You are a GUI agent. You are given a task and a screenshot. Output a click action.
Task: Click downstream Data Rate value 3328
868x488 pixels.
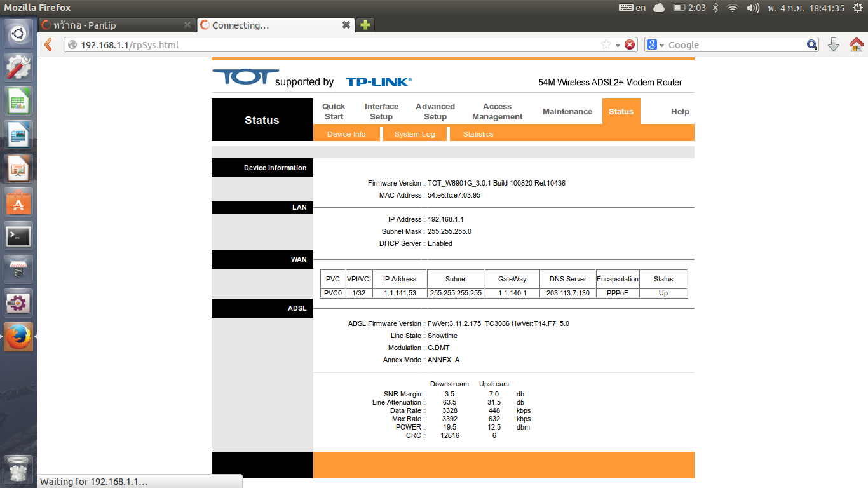(450, 410)
